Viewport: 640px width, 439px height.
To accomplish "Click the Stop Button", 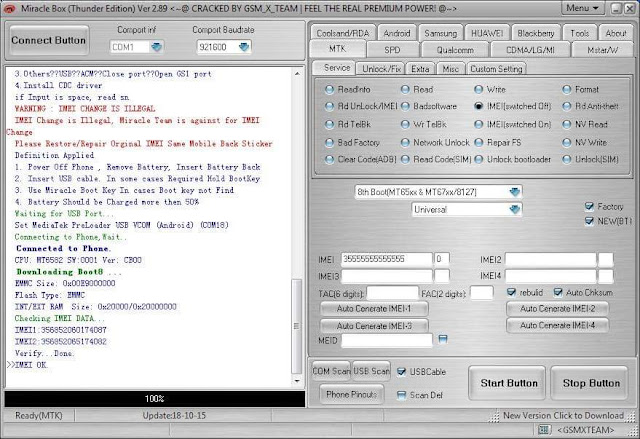I will pyautogui.click(x=591, y=383).
